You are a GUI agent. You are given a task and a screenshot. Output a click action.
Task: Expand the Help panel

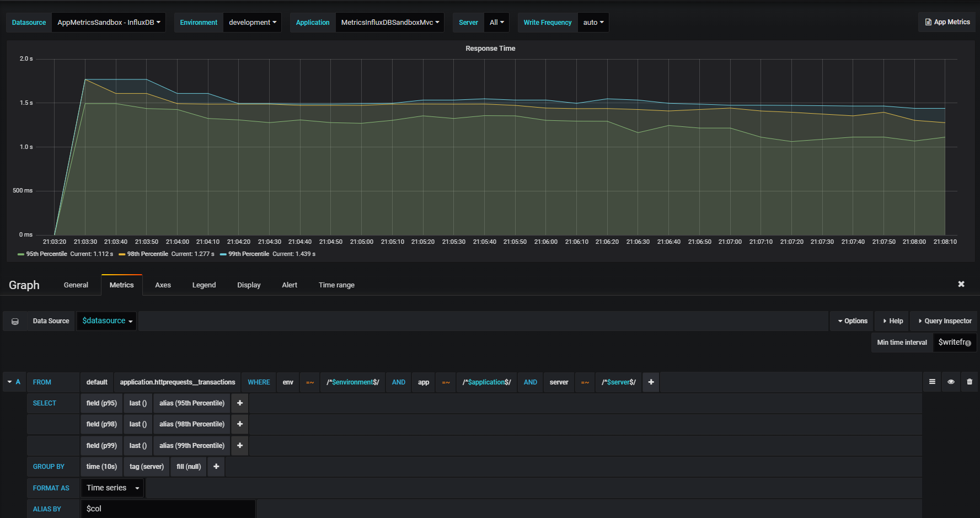pyautogui.click(x=891, y=321)
